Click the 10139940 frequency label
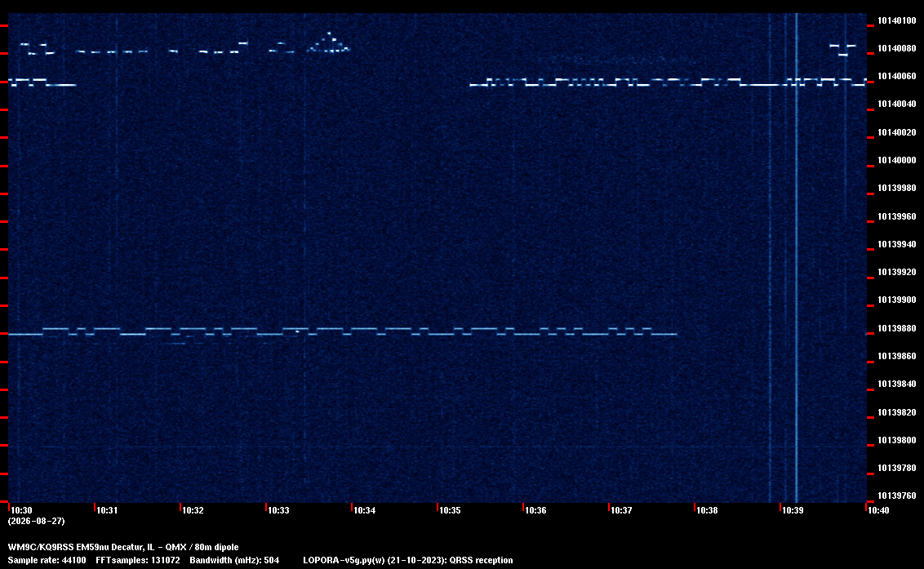 coord(897,244)
